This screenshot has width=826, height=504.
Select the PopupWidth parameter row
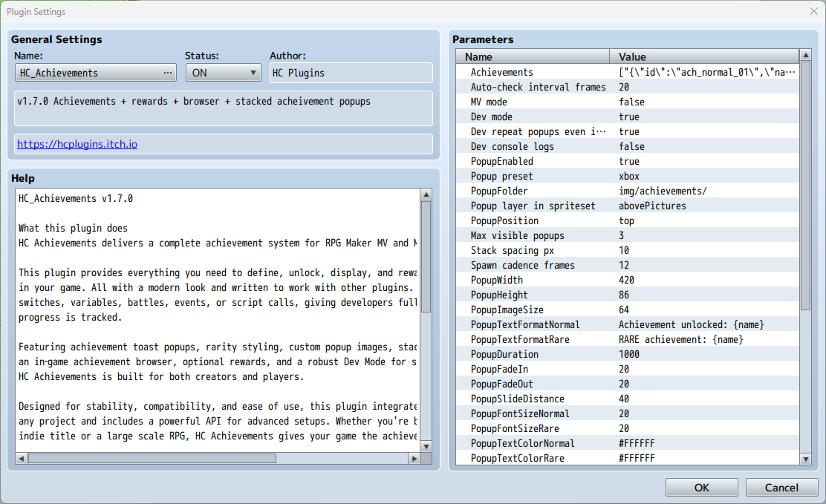[628, 280]
